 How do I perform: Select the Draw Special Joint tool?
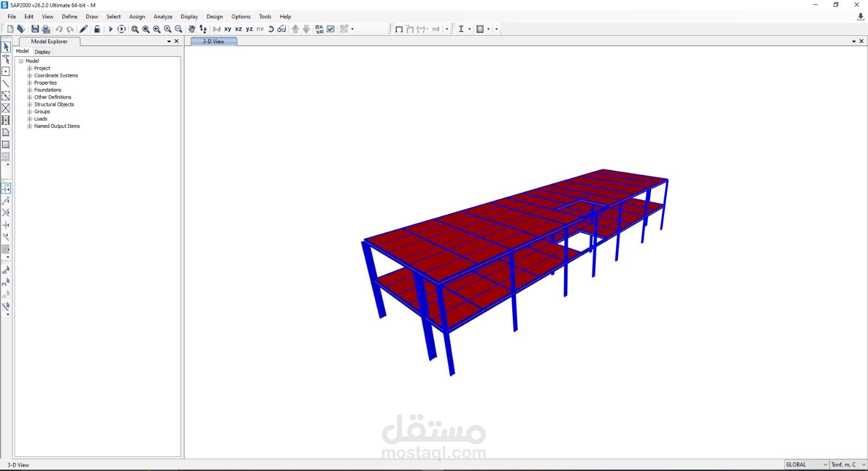[6, 72]
